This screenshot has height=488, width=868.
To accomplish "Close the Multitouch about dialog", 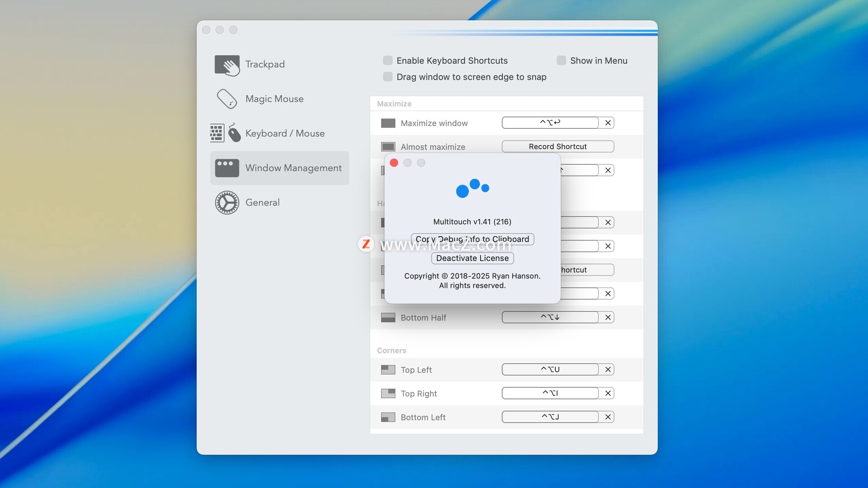I will tap(394, 163).
